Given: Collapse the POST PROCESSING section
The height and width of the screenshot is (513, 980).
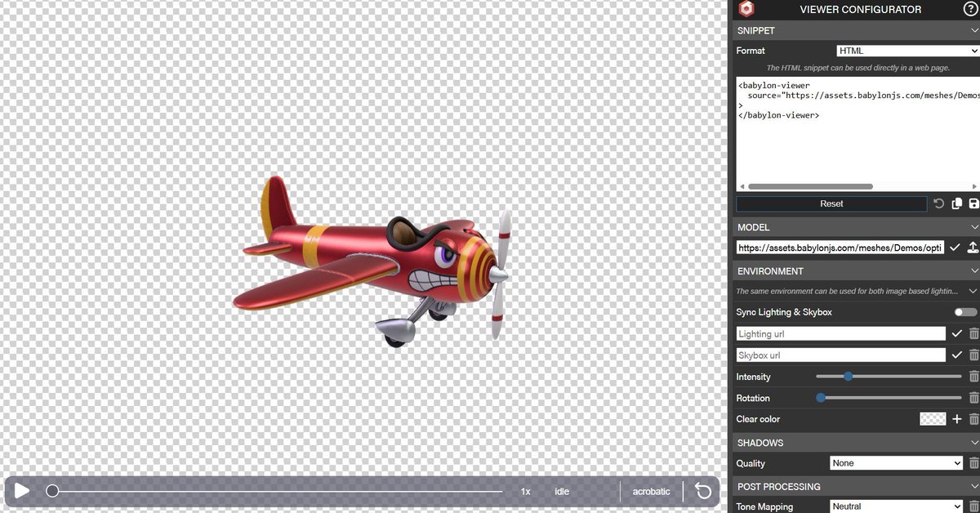Looking at the screenshot, I should [x=973, y=486].
